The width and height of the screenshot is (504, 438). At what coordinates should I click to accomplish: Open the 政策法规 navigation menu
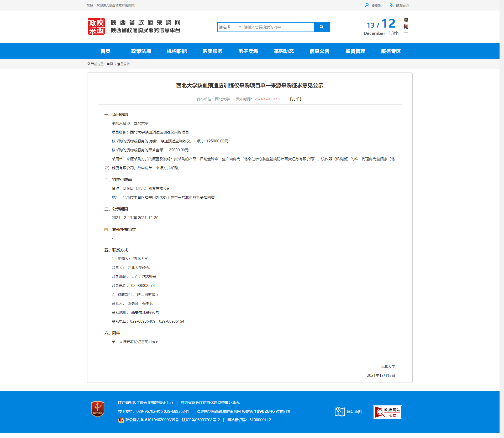coord(141,51)
